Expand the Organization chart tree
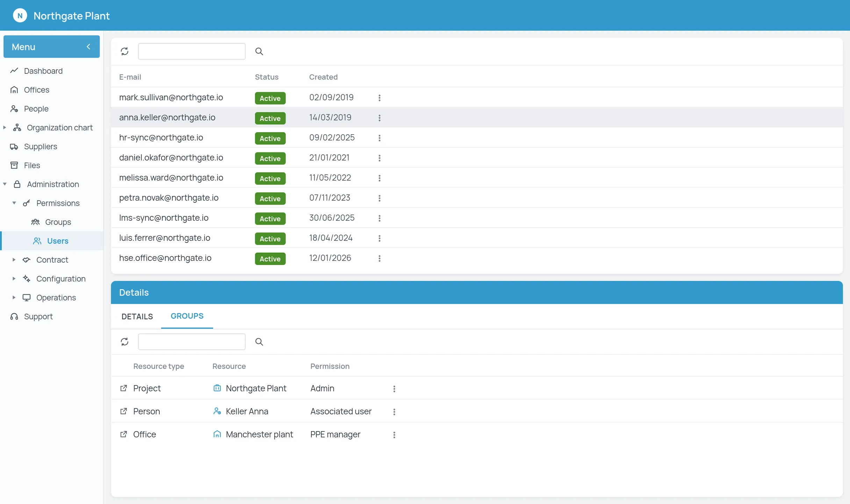This screenshot has width=850, height=504. [x=5, y=128]
